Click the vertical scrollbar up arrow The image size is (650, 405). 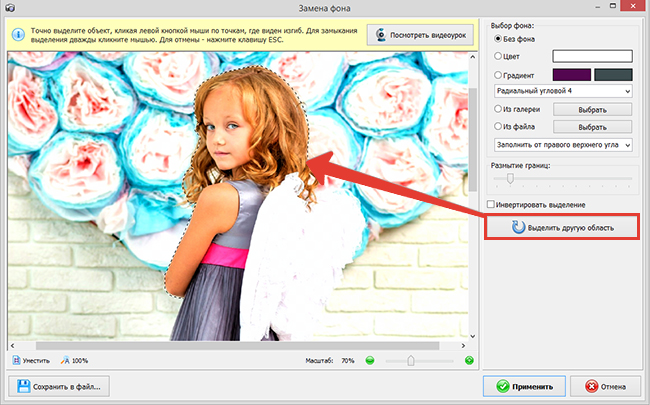473,57
